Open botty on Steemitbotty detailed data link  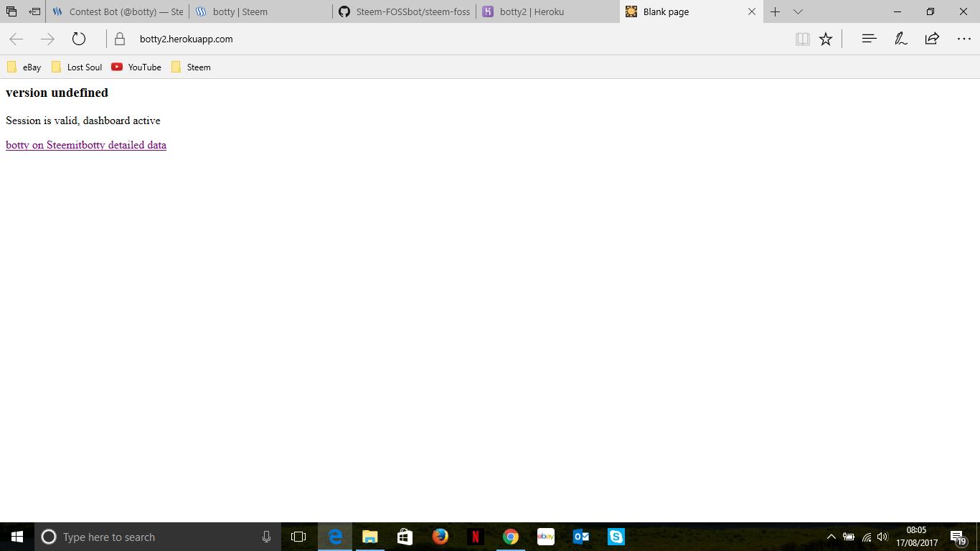pyautogui.click(x=85, y=145)
